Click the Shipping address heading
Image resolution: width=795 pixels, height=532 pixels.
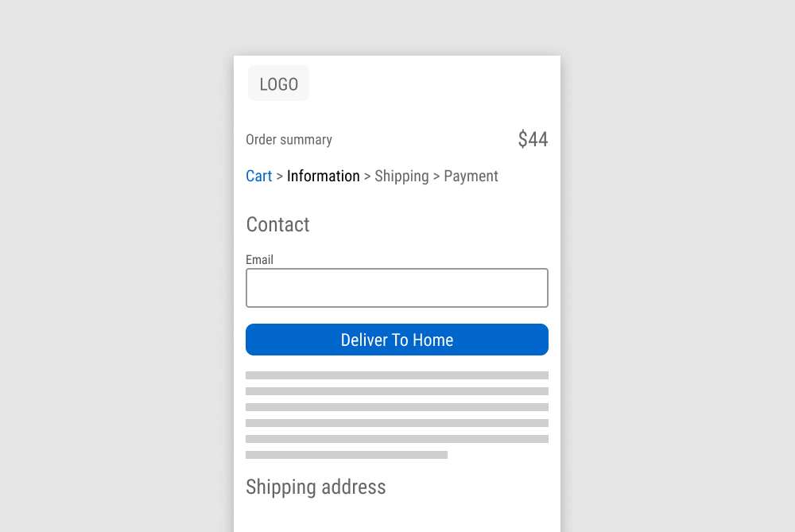pos(316,487)
